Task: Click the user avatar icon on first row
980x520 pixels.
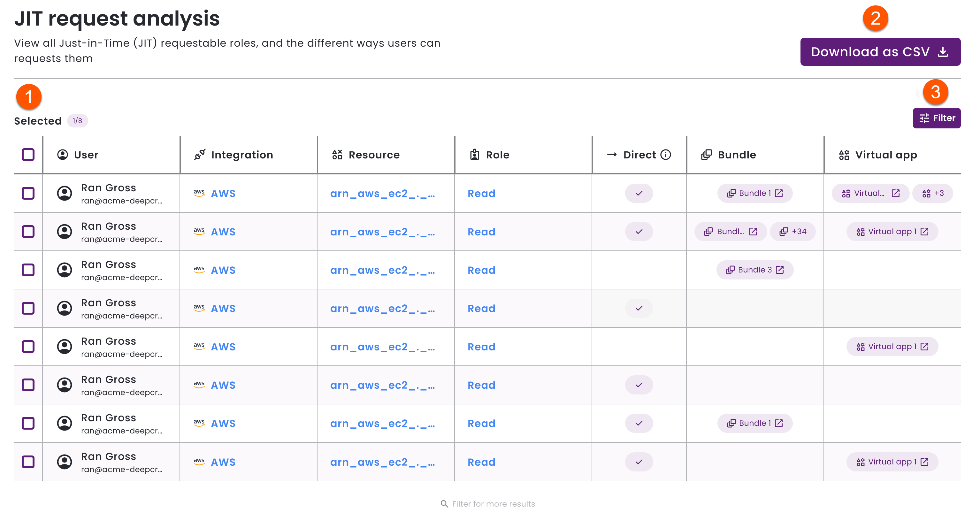Action: [64, 193]
